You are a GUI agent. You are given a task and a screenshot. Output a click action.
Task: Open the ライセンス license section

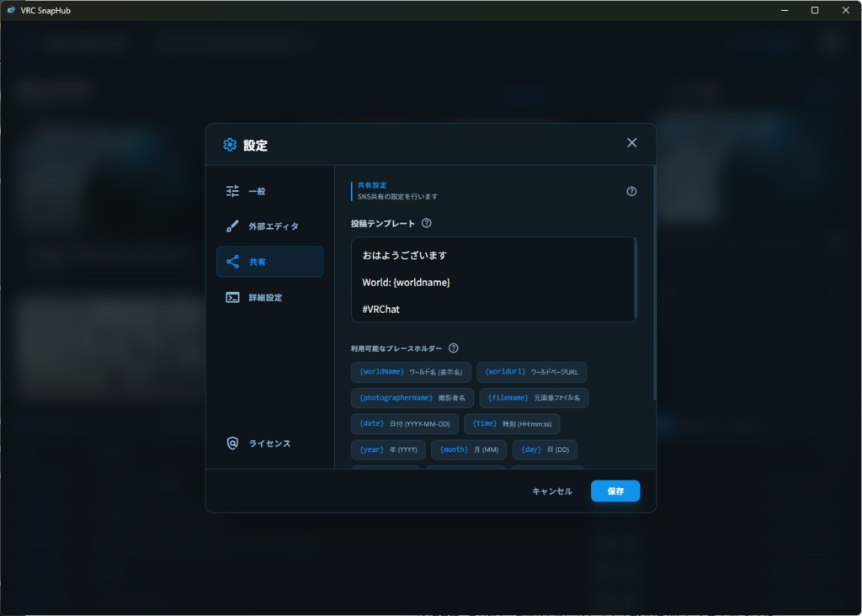click(x=269, y=443)
